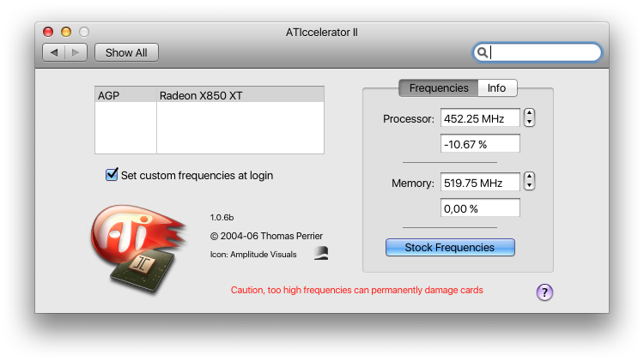Click the processor -10.67 % field

[x=480, y=143]
